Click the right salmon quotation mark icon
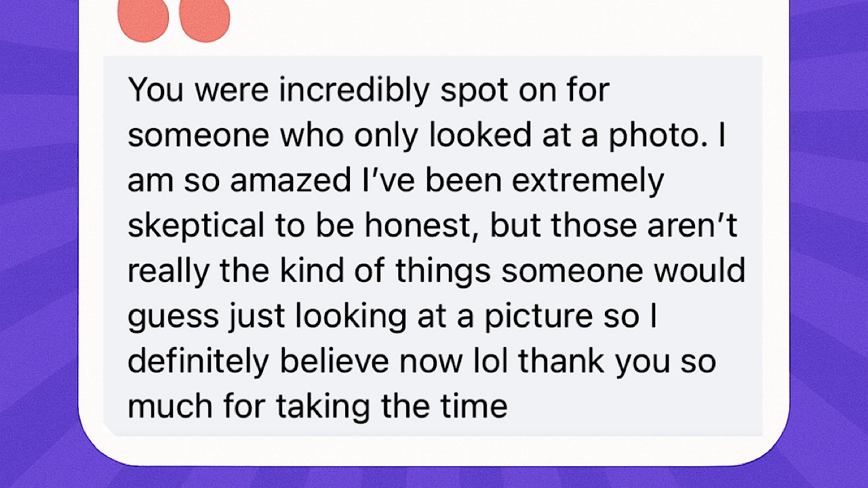 [204, 20]
